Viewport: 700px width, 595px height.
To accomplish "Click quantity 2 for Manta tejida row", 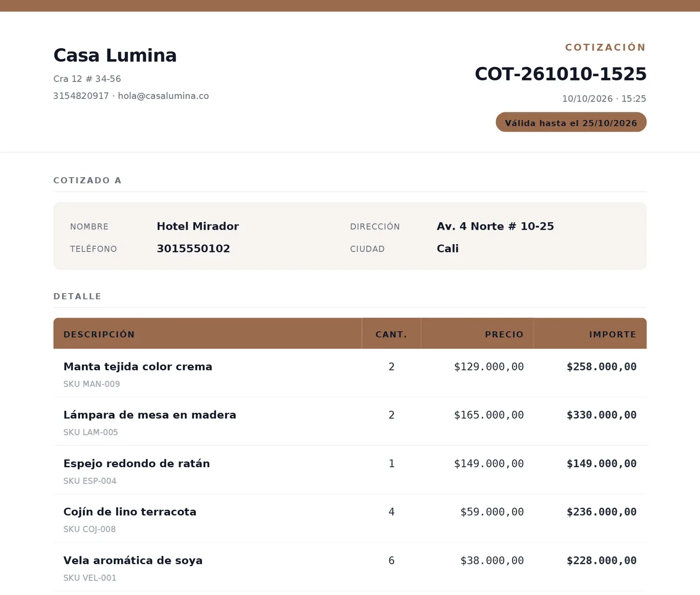I will [392, 367].
